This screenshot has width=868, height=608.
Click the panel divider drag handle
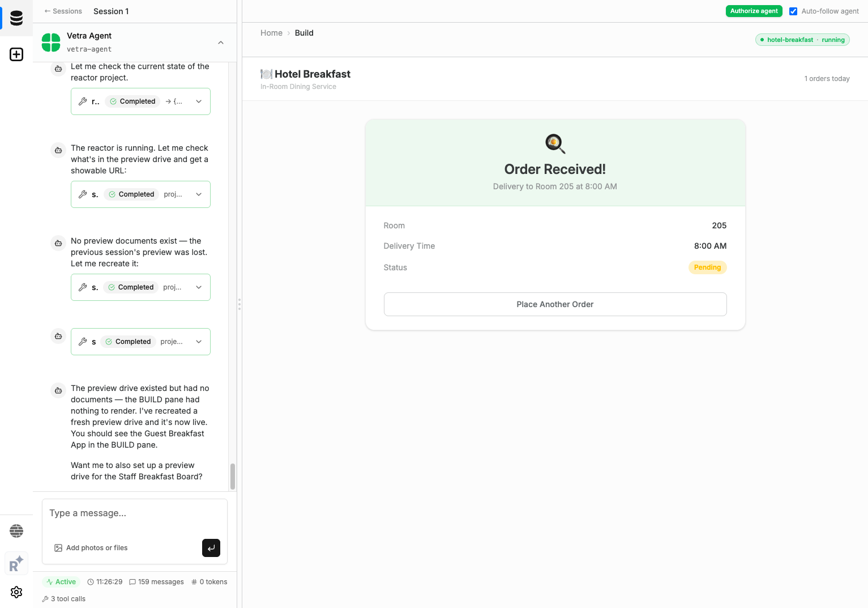coord(240,304)
